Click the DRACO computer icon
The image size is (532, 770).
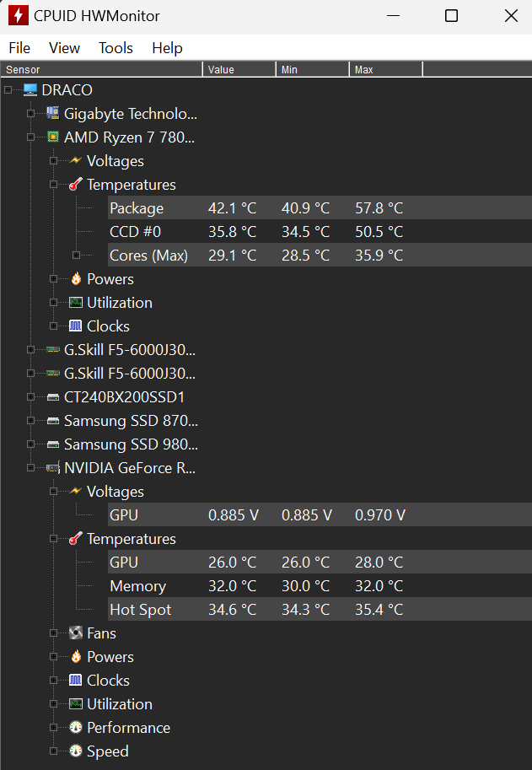(x=31, y=90)
